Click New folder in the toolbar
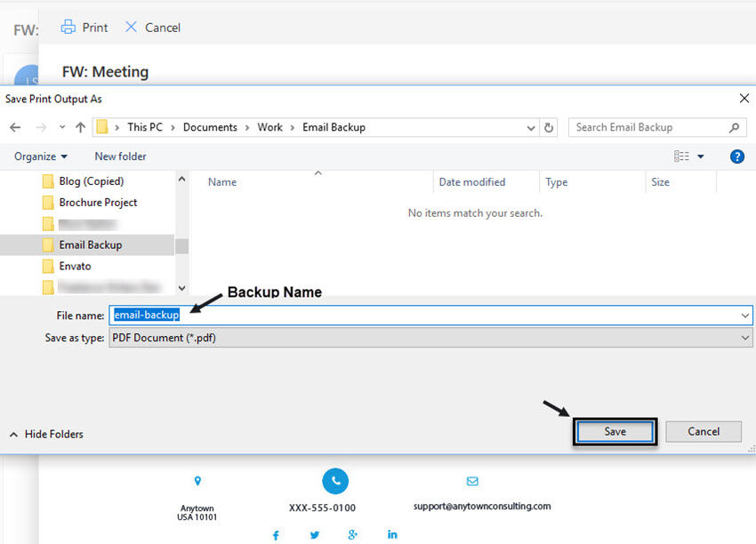This screenshot has height=544, width=756. [121, 156]
